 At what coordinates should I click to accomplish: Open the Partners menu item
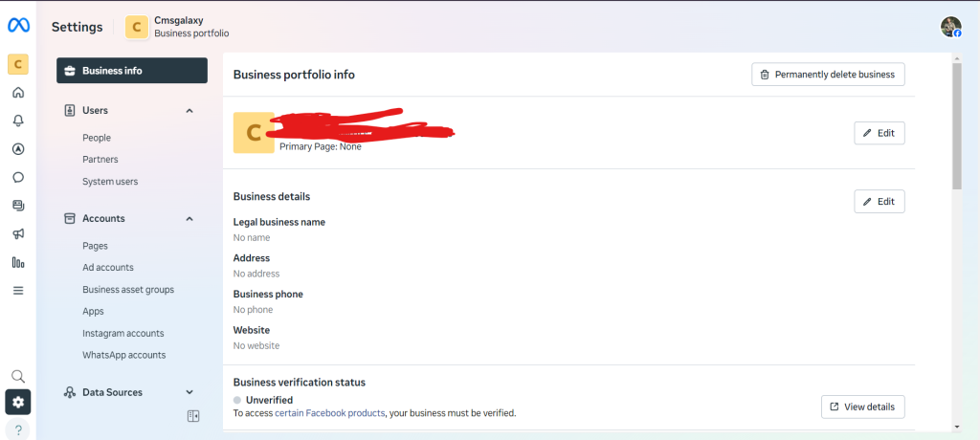100,160
